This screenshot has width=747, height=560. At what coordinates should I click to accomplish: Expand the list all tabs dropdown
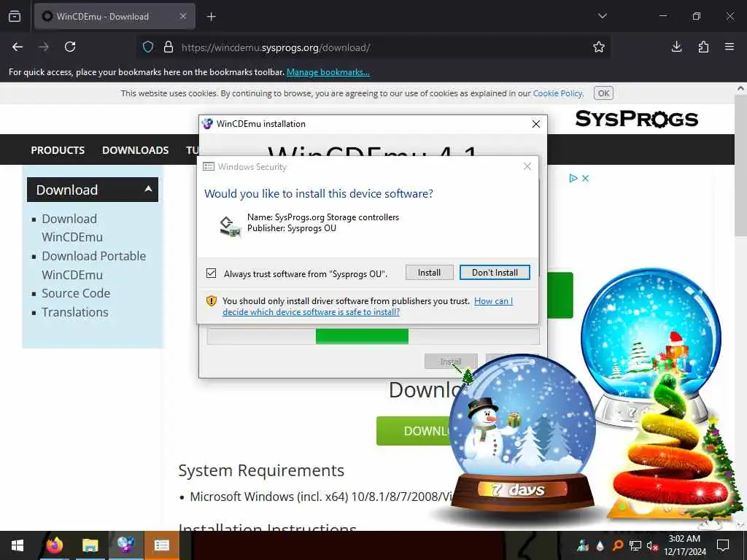click(x=602, y=16)
